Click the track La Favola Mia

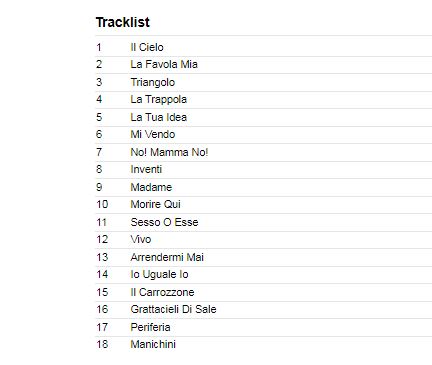click(164, 64)
